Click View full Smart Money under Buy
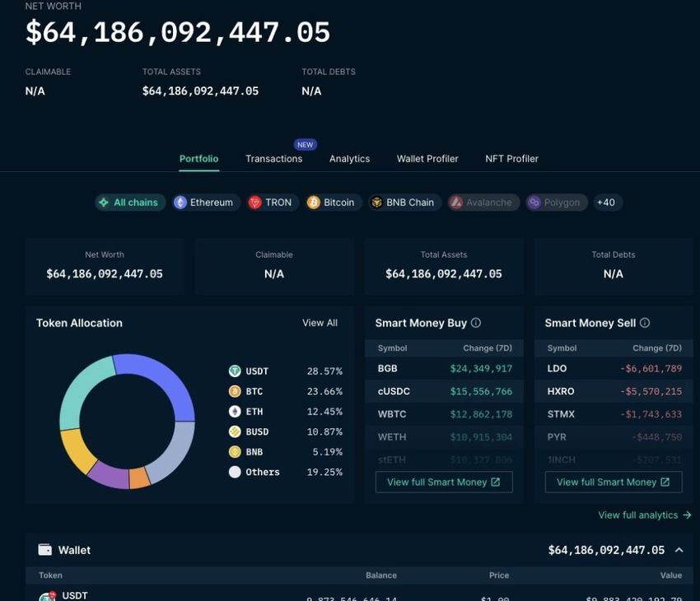The height and width of the screenshot is (601, 700). tap(444, 482)
